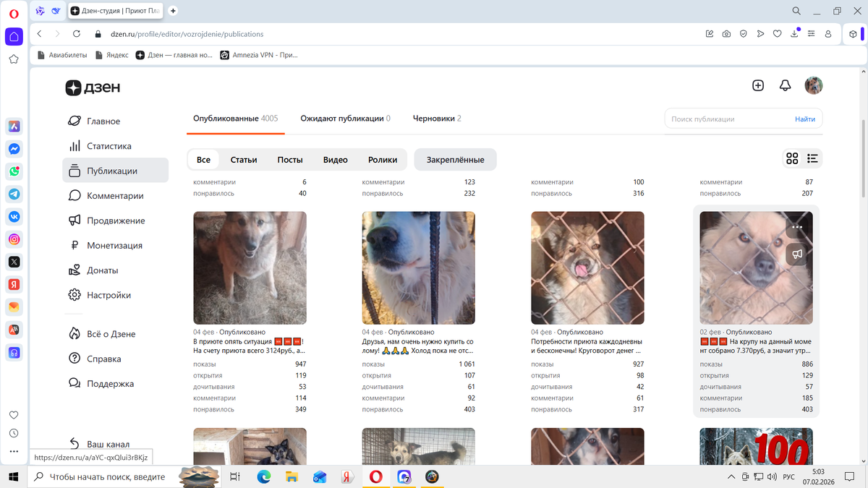The image size is (868, 488).
Task: Go back to previous page
Action: pos(39,34)
